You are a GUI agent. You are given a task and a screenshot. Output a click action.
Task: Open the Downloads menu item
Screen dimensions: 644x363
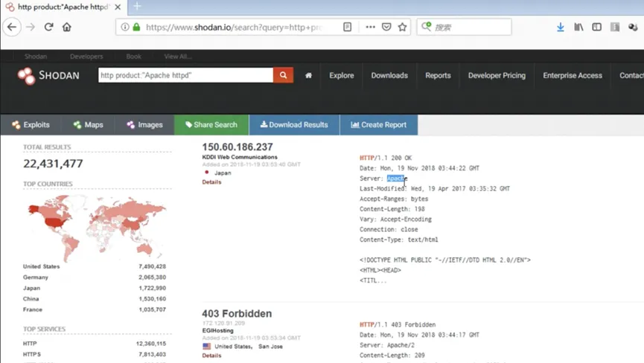click(x=389, y=75)
